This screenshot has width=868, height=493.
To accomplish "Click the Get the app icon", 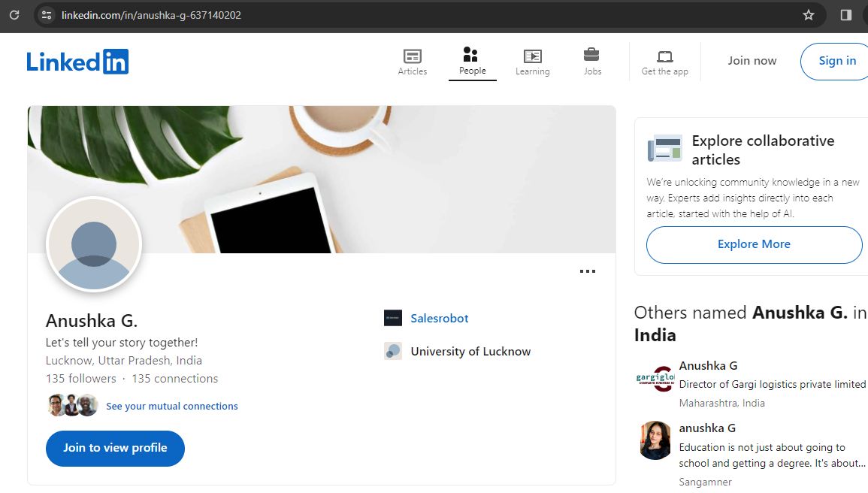I will point(664,56).
